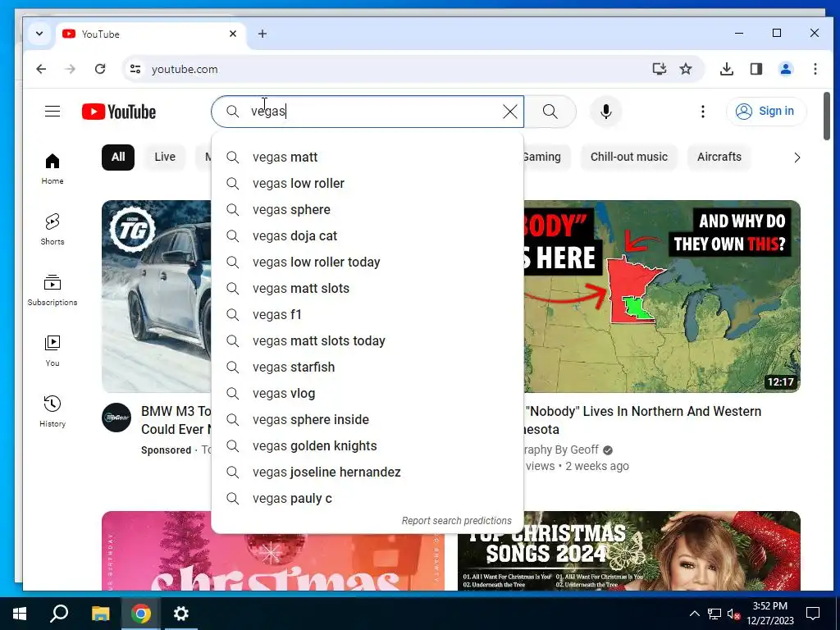Open a new tab with plus
This screenshot has width=840, height=630.
point(262,34)
